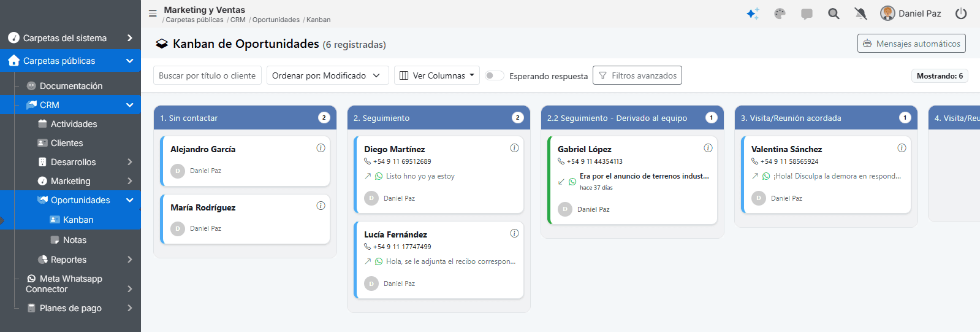Click the info icon on Diego Martínez card

pyautogui.click(x=514, y=148)
